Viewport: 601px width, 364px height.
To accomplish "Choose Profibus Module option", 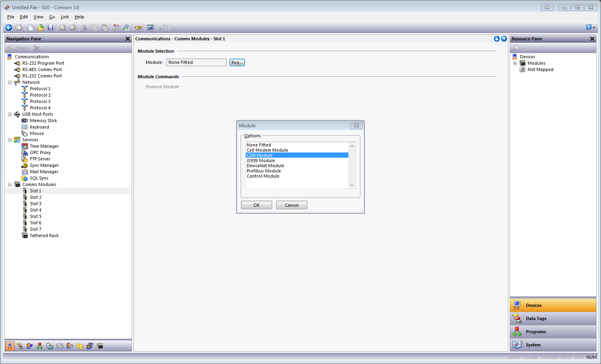I will 297,171.
